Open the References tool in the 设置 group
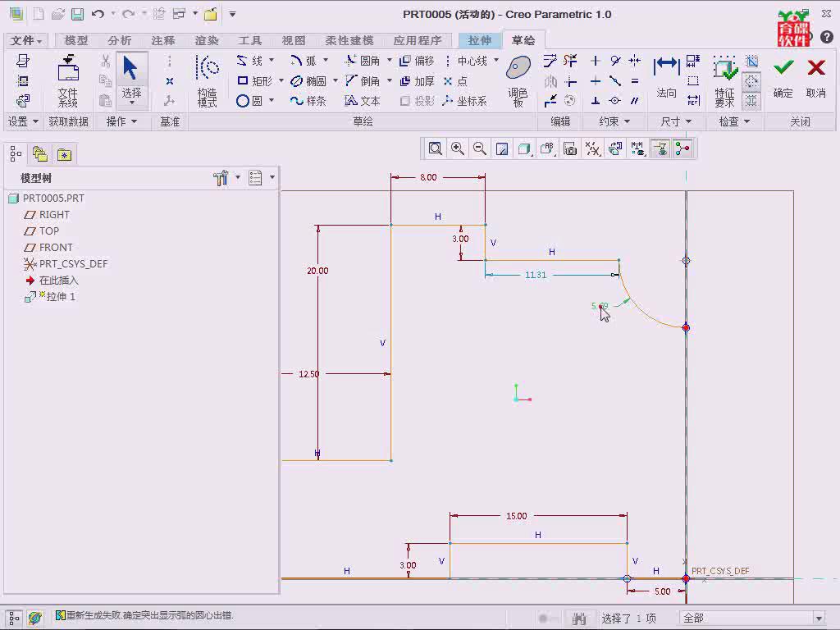The height and width of the screenshot is (630, 840). tap(22, 81)
